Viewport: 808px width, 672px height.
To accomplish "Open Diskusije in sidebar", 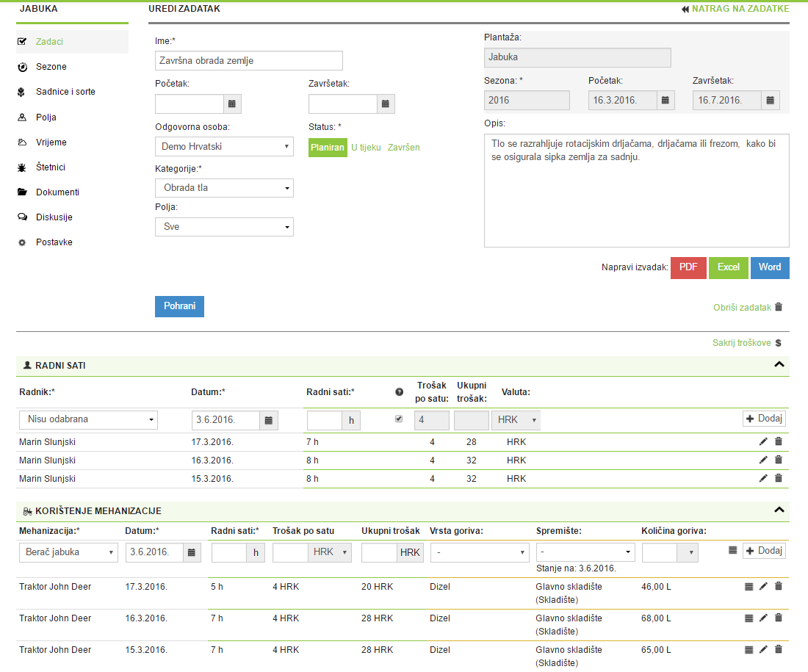I will (x=54, y=217).
